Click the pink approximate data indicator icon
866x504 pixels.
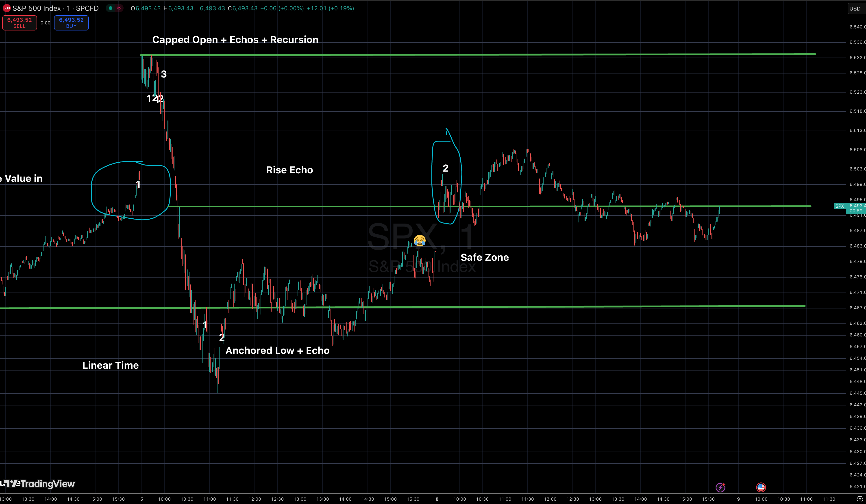[x=119, y=8]
